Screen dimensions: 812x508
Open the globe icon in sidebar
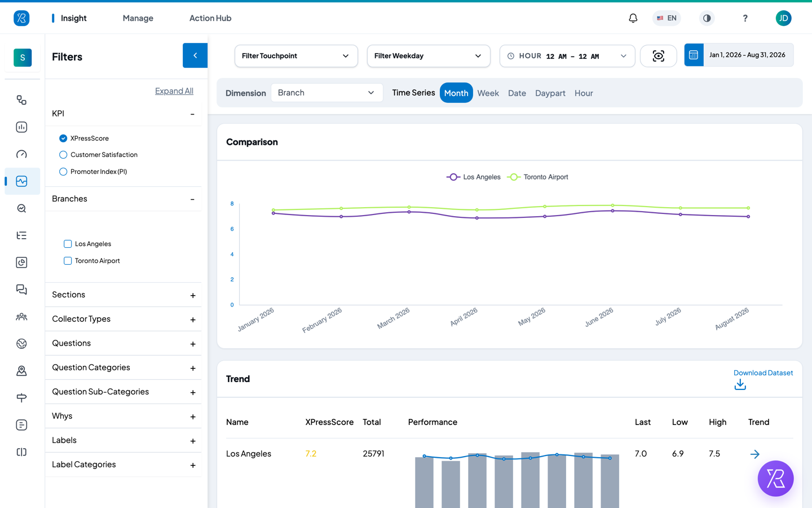(x=21, y=344)
